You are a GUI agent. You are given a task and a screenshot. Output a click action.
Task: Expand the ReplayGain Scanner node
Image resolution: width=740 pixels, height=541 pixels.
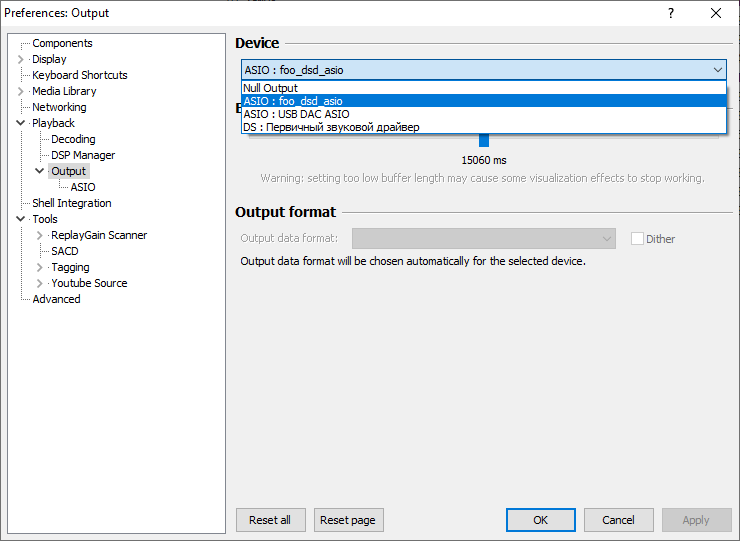click(40, 235)
